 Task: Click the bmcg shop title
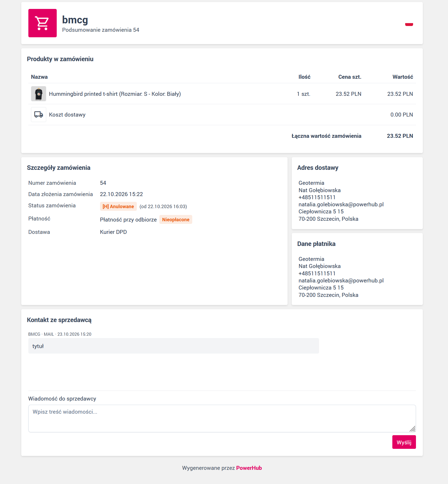[75, 20]
